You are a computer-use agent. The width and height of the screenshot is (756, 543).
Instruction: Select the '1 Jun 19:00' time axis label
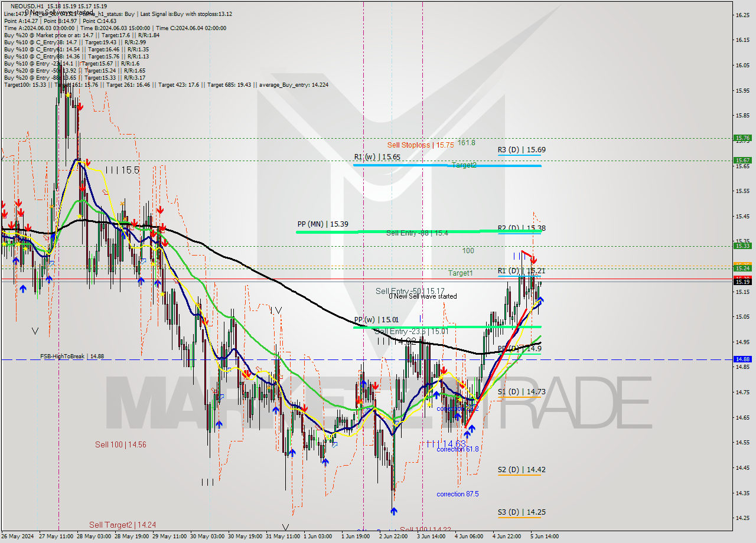click(x=356, y=537)
